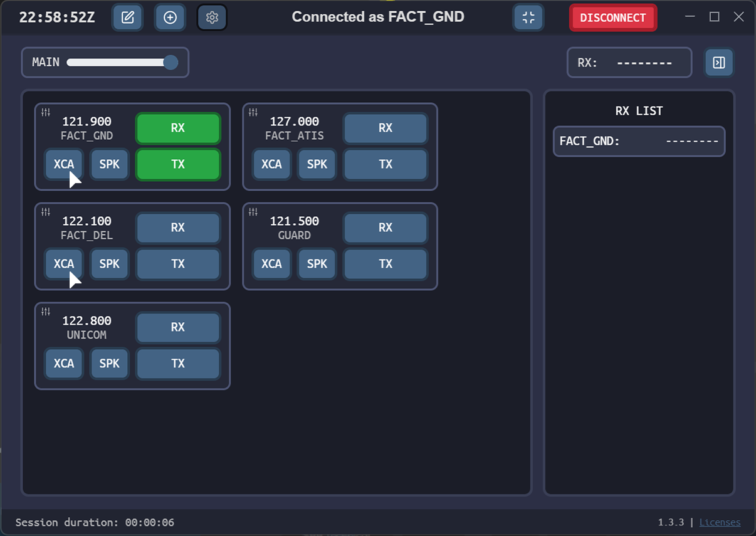Screen dimensions: 756x536
Task: Toggle SPK on FACT_DEL 122.100
Action: point(109,264)
